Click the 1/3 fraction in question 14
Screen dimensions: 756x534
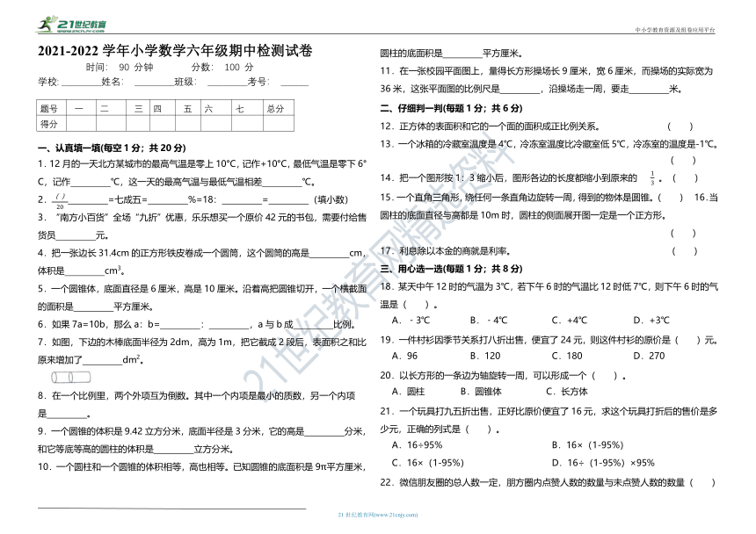coord(652,178)
